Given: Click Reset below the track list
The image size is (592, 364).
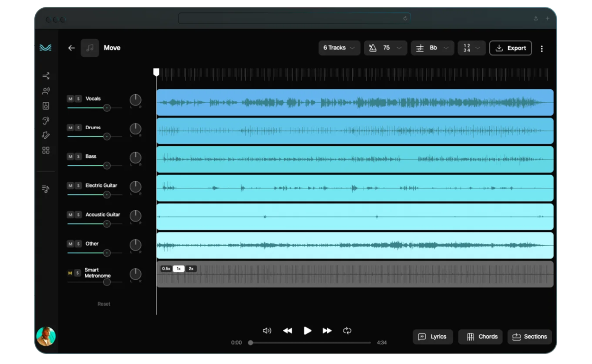Looking at the screenshot, I should (x=104, y=304).
